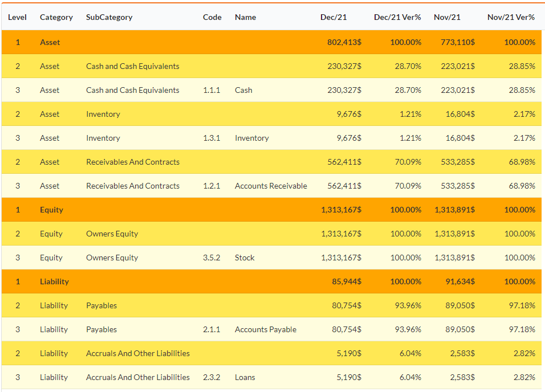Select the Nov/21 column header

[x=447, y=17]
